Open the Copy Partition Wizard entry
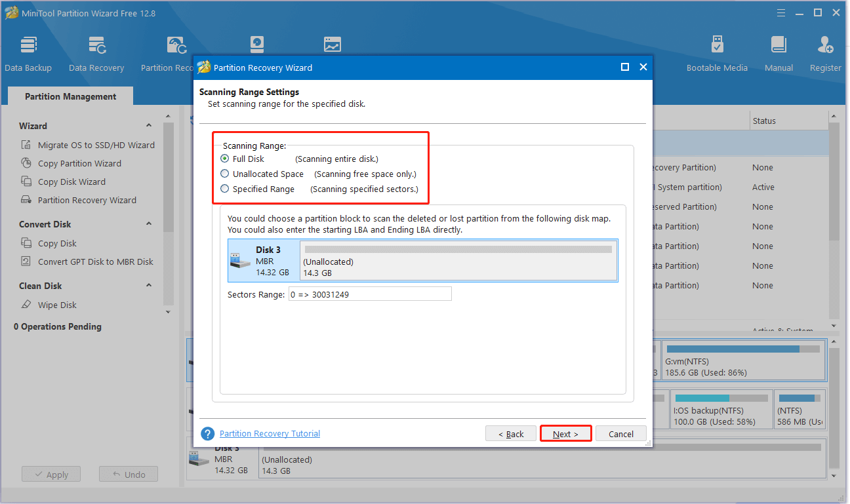The image size is (850, 504). (79, 163)
